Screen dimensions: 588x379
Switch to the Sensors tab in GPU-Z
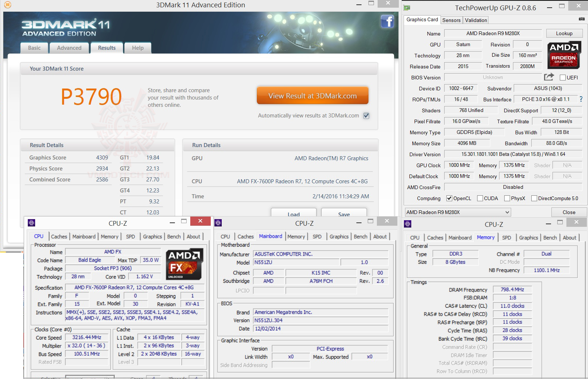point(451,20)
